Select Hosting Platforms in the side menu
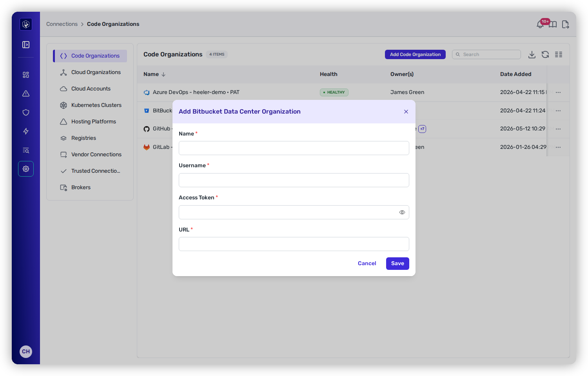The width and height of the screenshot is (588, 376). [x=90, y=122]
